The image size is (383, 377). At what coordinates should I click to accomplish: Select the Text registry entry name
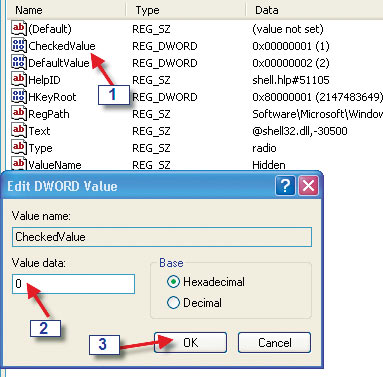[x=39, y=131]
